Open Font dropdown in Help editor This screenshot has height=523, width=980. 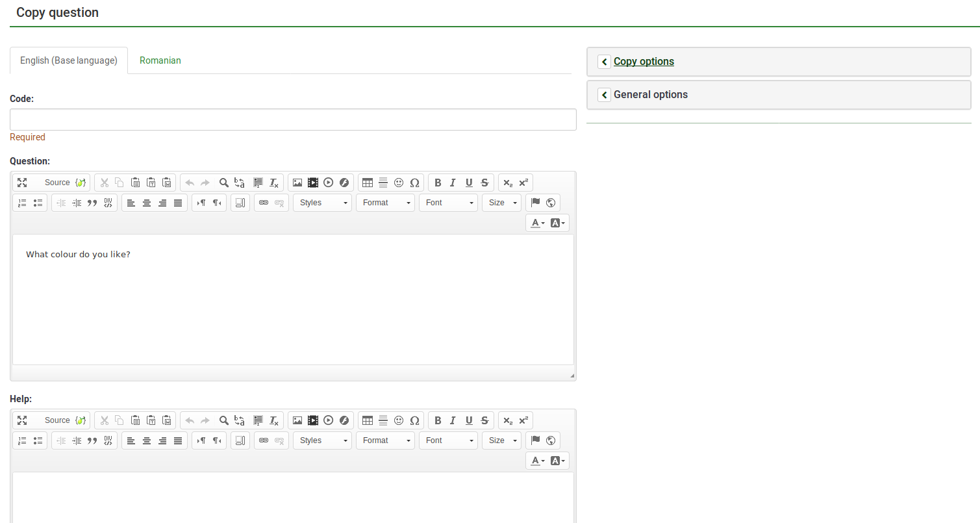click(448, 440)
